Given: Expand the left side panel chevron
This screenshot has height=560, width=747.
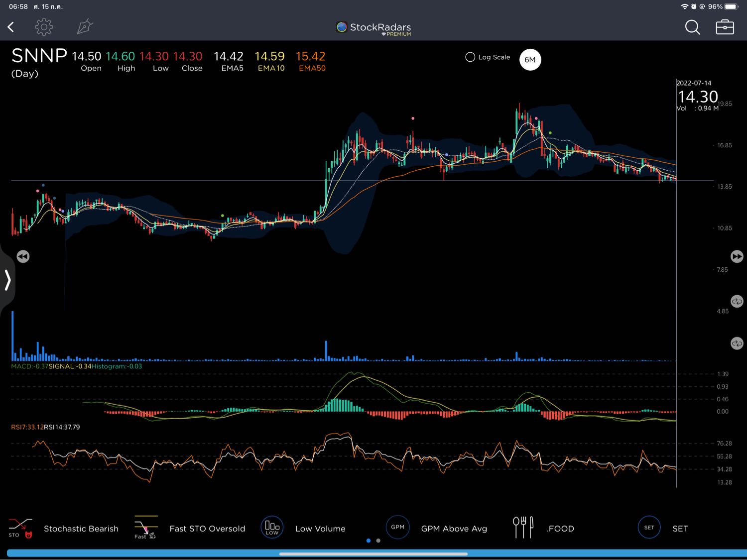Looking at the screenshot, I should tap(7, 280).
